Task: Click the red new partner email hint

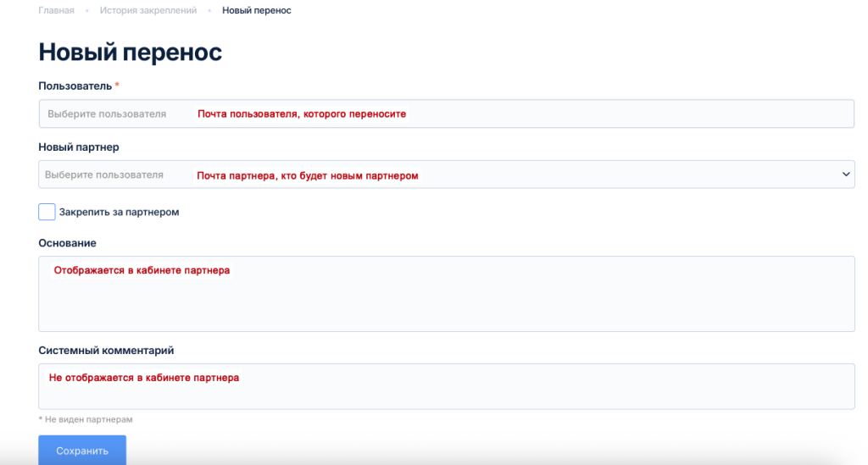Action: click(x=308, y=175)
